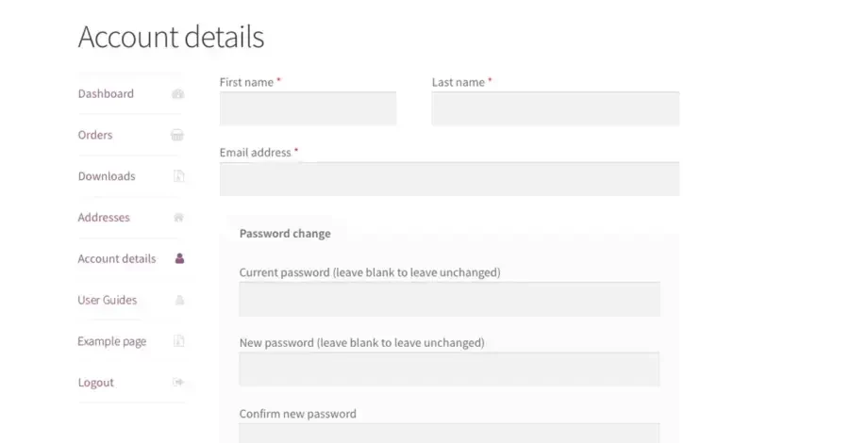Click the Account details user icon
The height and width of the screenshot is (443, 868).
[x=179, y=258]
